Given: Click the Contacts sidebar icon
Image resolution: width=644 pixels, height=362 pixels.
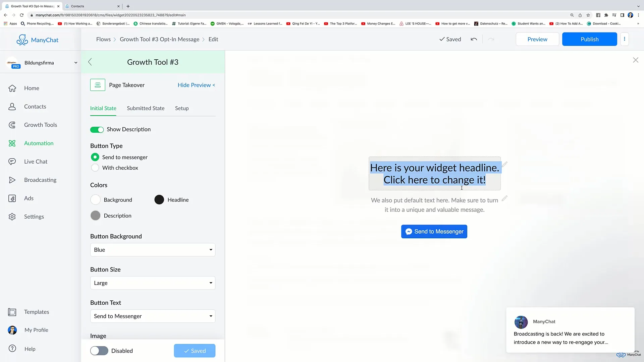Looking at the screenshot, I should tap(12, 106).
